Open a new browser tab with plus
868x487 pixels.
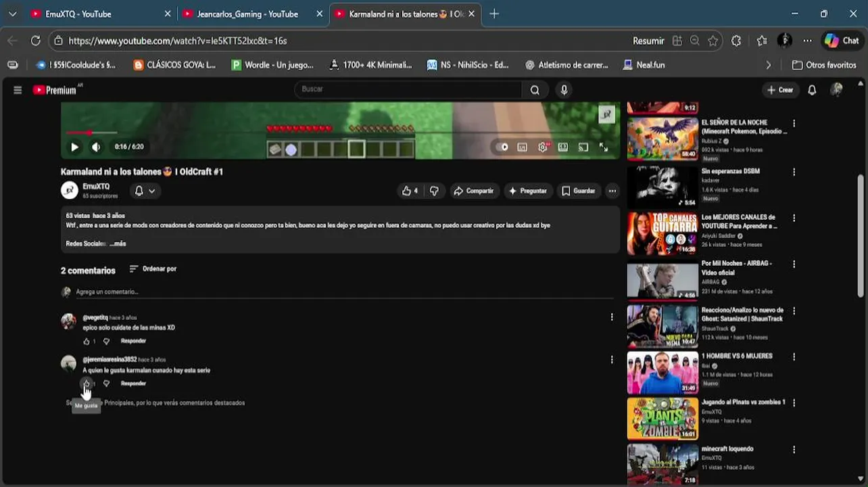494,14
